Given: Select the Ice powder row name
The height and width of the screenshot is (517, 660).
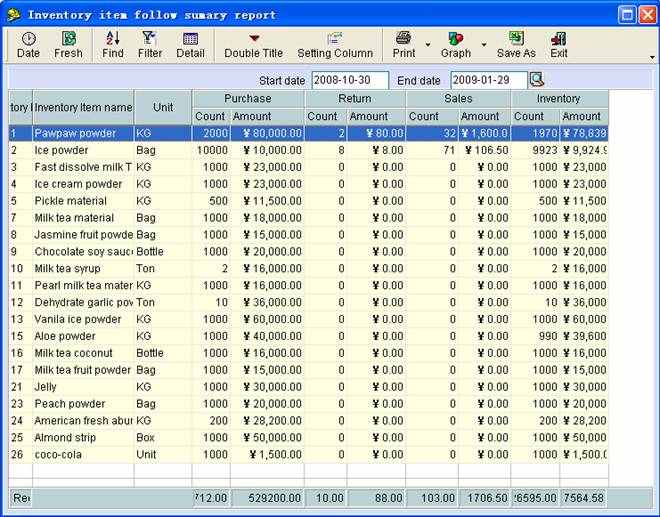Looking at the screenshot, I should click(61, 150).
